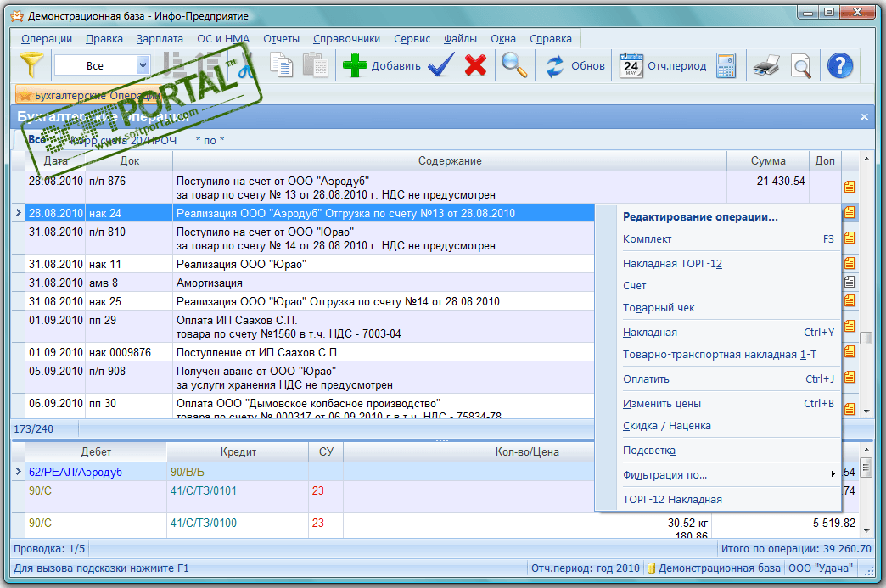Click the blue checkmark confirm icon
The width and height of the screenshot is (886, 588).
point(441,65)
